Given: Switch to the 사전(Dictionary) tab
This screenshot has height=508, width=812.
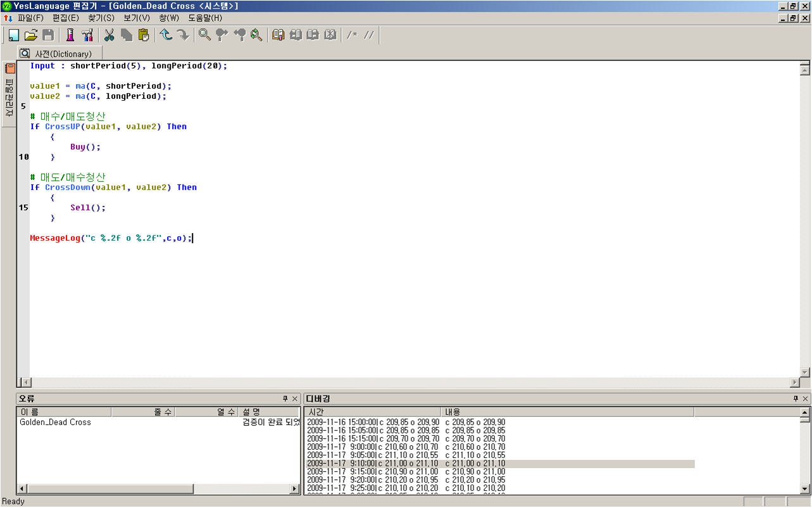Looking at the screenshot, I should (61, 54).
